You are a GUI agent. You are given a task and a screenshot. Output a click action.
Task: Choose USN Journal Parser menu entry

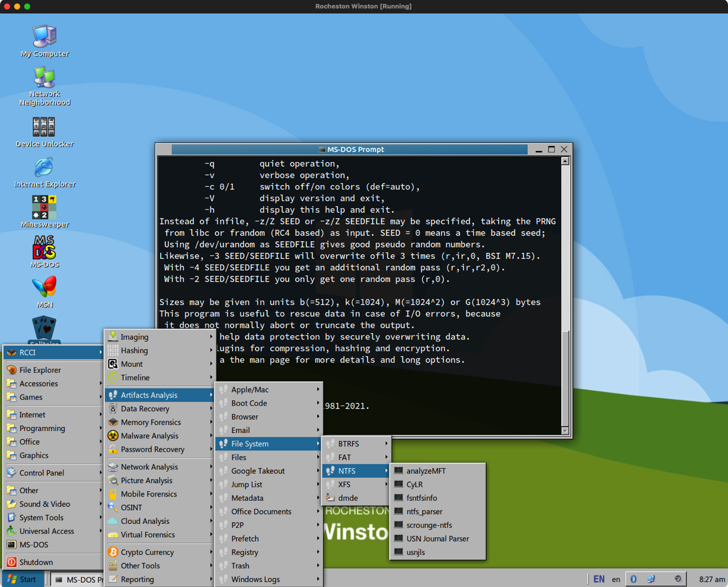click(x=437, y=538)
